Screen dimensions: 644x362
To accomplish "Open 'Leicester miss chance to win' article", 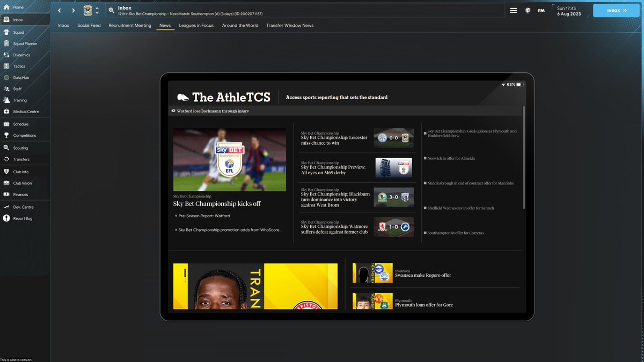I will coord(334,140).
